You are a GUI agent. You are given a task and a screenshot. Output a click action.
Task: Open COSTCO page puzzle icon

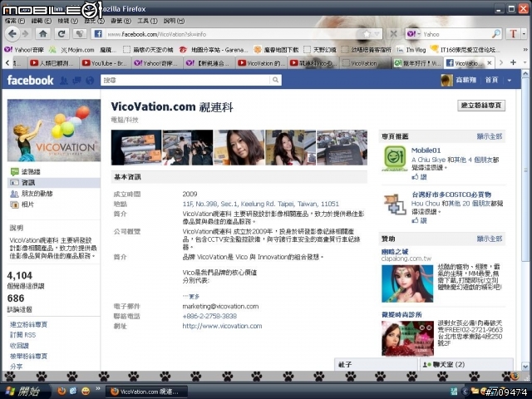click(x=395, y=203)
